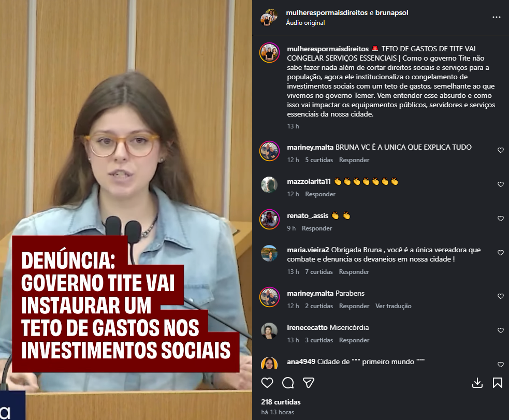Like mariney.malta's 'BRUNA VC' comment
Viewport: 509px width, 420px height.
tap(501, 150)
